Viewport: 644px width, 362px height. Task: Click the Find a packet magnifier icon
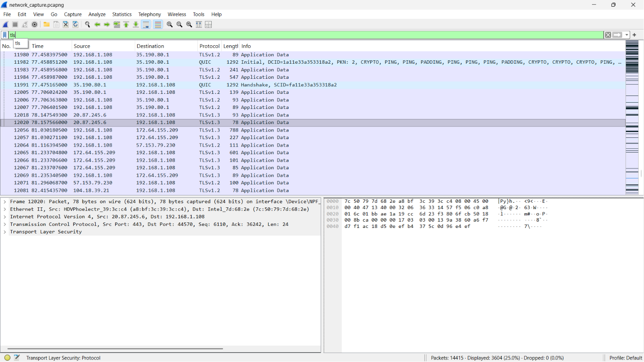88,25
